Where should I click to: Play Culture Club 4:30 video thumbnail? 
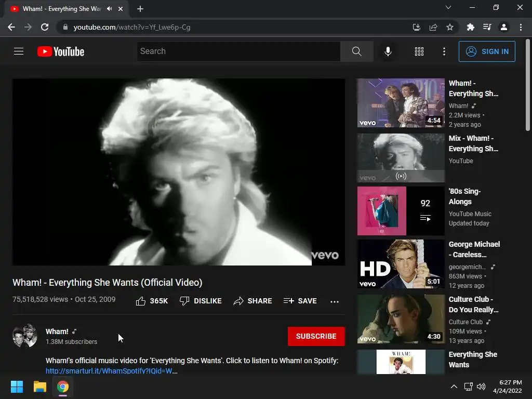[401, 319]
